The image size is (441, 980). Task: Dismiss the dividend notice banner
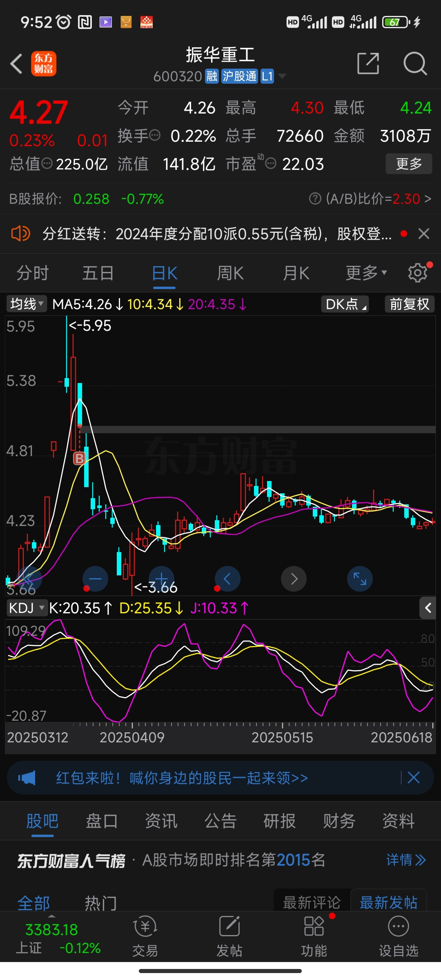click(424, 234)
